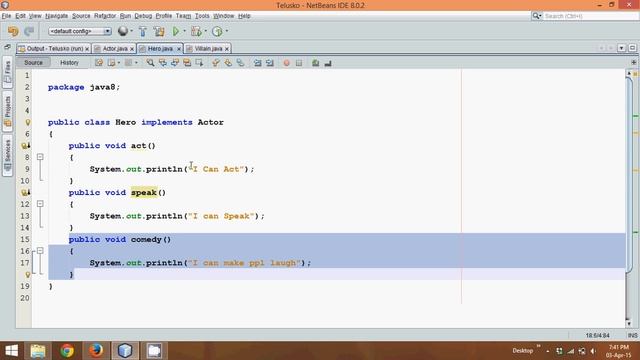Image resolution: width=640 pixels, height=360 pixels.
Task: Click the Undo arrow icon
Action: [13, 31]
